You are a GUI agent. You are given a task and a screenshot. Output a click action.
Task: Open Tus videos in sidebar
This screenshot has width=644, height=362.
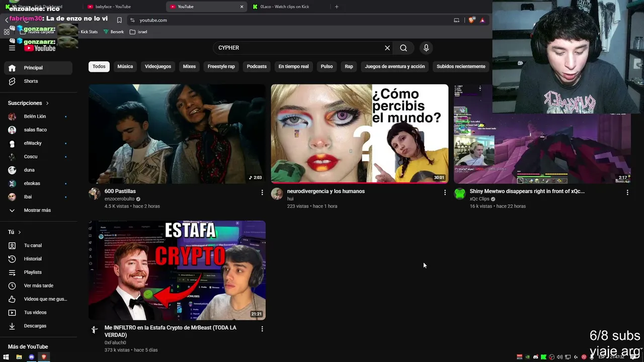point(38,312)
